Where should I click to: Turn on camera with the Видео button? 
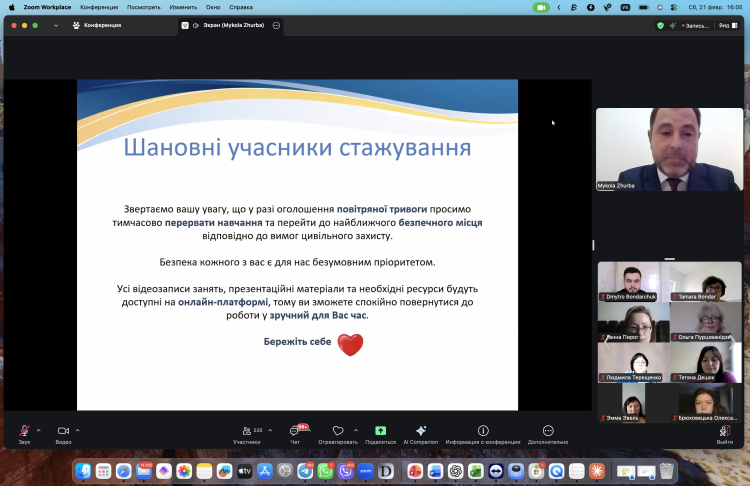63,431
